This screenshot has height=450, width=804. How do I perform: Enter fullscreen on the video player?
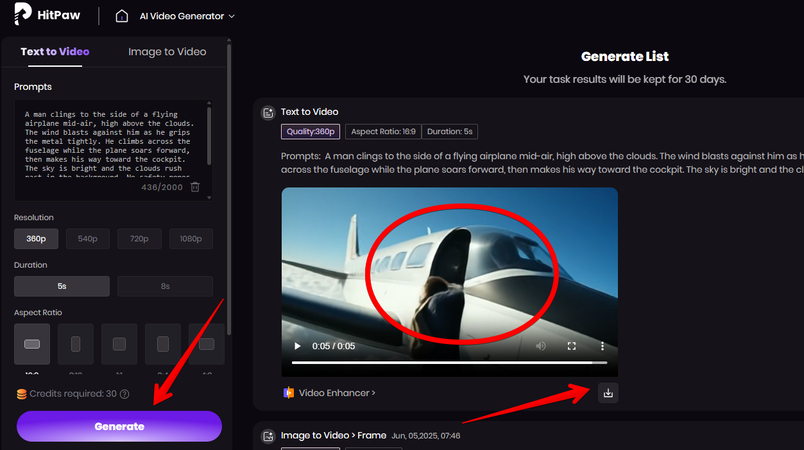pos(572,346)
